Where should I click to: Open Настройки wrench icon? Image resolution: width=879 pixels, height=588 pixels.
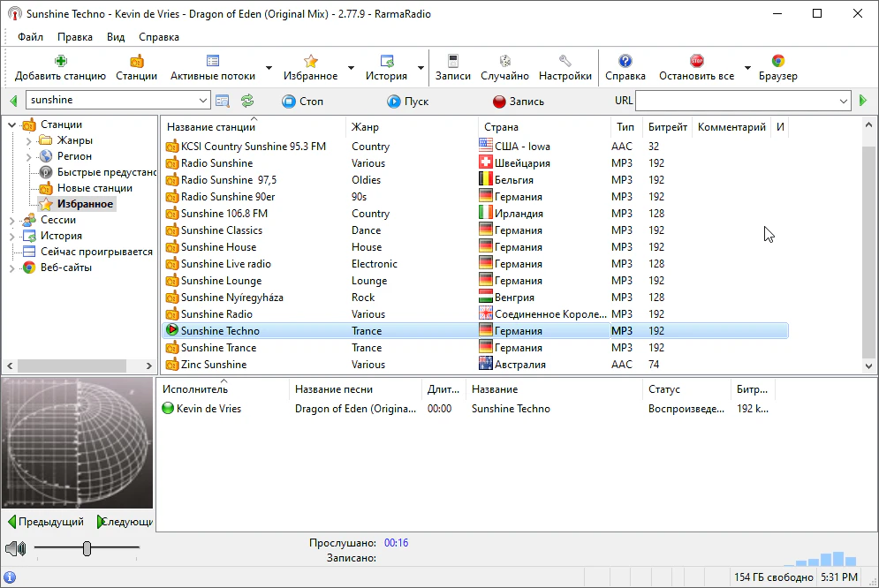tap(565, 61)
